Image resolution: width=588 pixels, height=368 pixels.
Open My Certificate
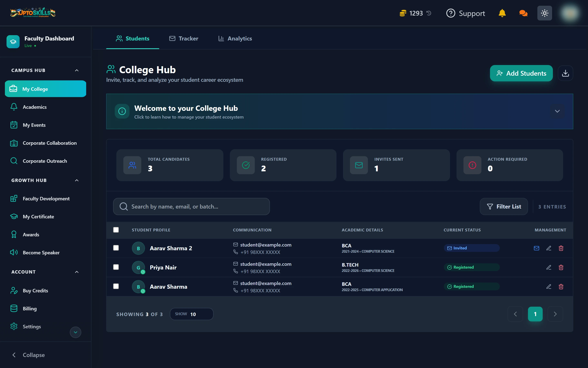coord(46,217)
